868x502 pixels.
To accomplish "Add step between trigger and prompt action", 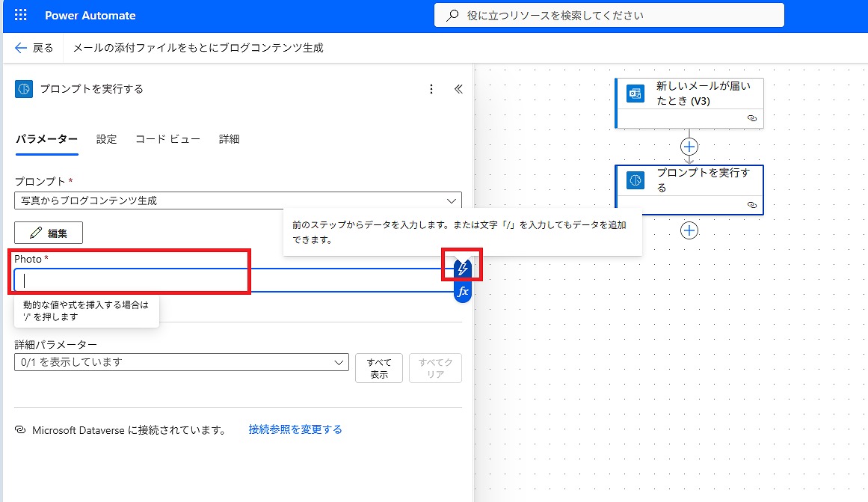I will coord(689,146).
